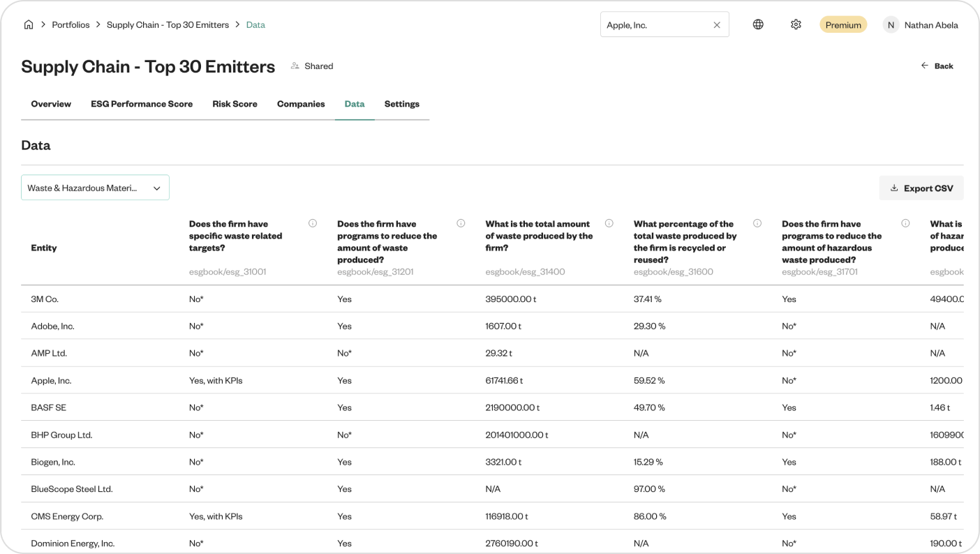Click the Entity column header
Viewport: 980px width, 554px height.
point(44,248)
